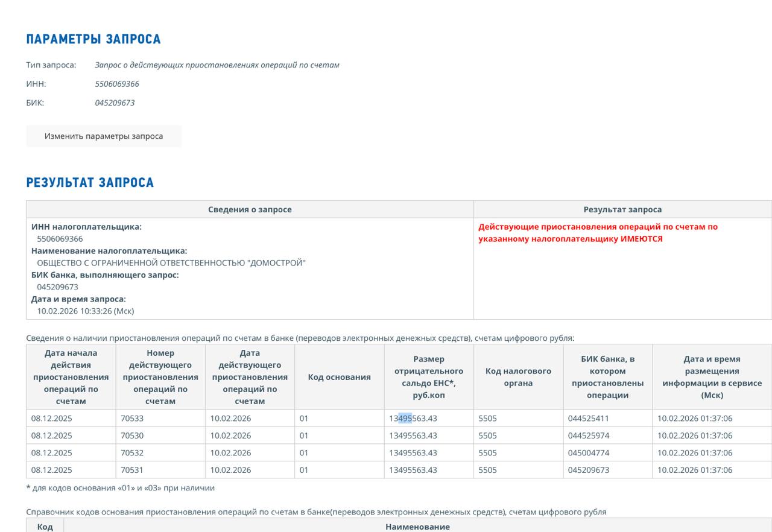This screenshot has height=532, width=772.
Task: Select suspension number 70533 cell
Action: coord(132,419)
